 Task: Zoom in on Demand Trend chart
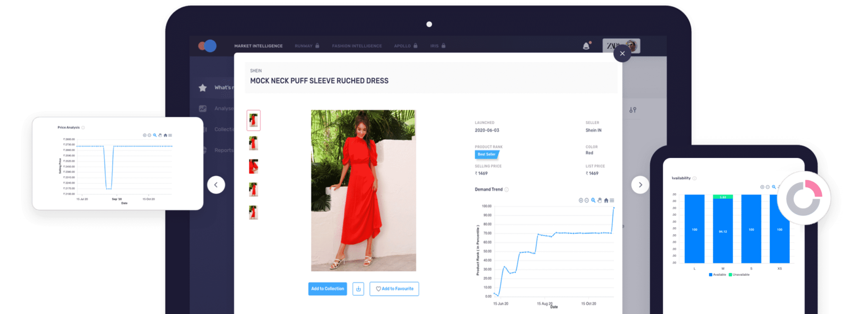[x=581, y=200]
